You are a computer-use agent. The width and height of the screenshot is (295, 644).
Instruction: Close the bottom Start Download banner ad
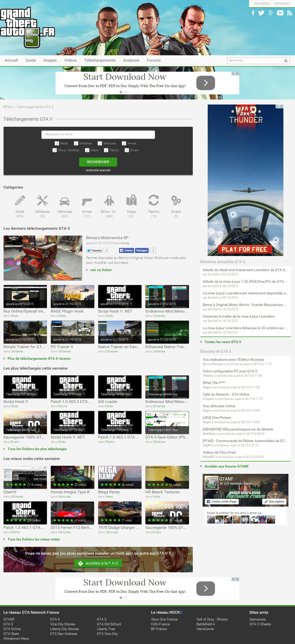pyautogui.click(x=237, y=579)
